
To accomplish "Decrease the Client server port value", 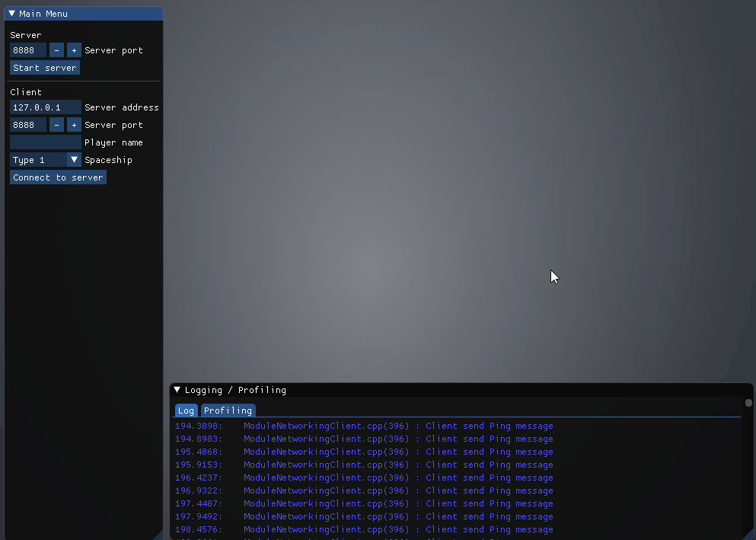I will pyautogui.click(x=57, y=125).
